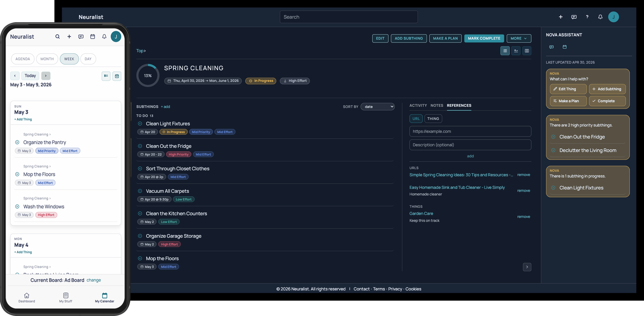644x316 pixels.
Task: Toggle status circle of Sort Through Closet Clothes
Action: [140, 168]
